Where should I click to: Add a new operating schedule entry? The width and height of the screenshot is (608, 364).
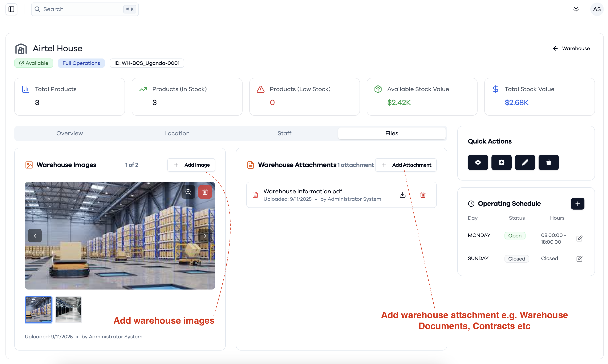[577, 204]
